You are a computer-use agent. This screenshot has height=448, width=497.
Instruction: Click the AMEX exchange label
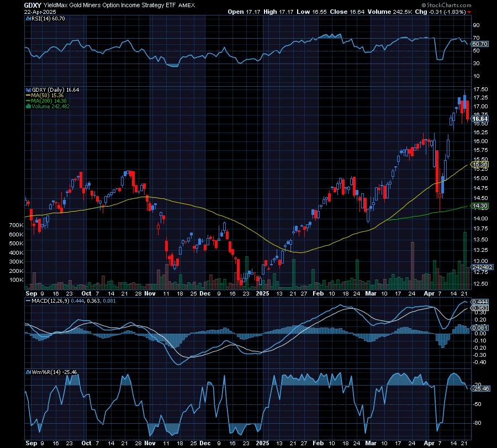pos(187,5)
